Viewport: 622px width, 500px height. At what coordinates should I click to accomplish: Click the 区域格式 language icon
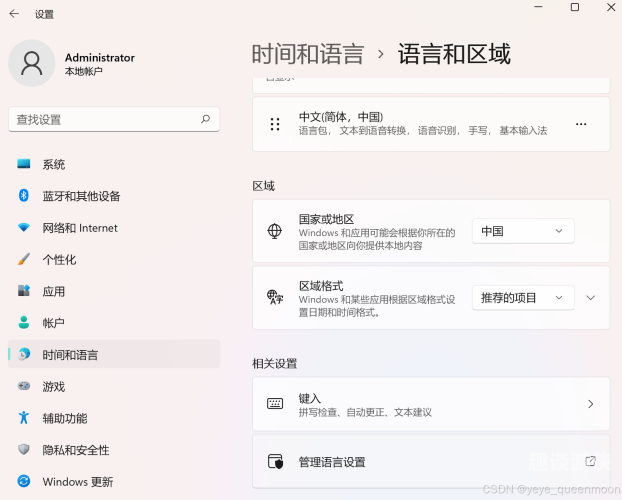pos(275,297)
